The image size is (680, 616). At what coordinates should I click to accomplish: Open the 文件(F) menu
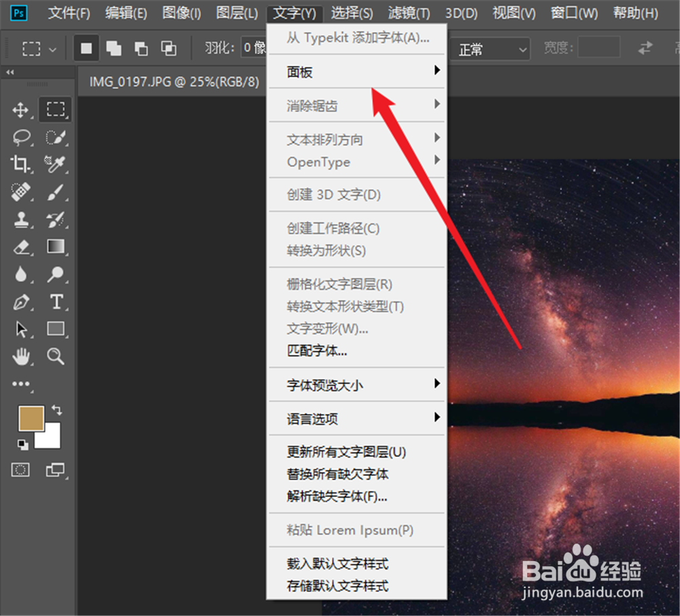click(69, 14)
